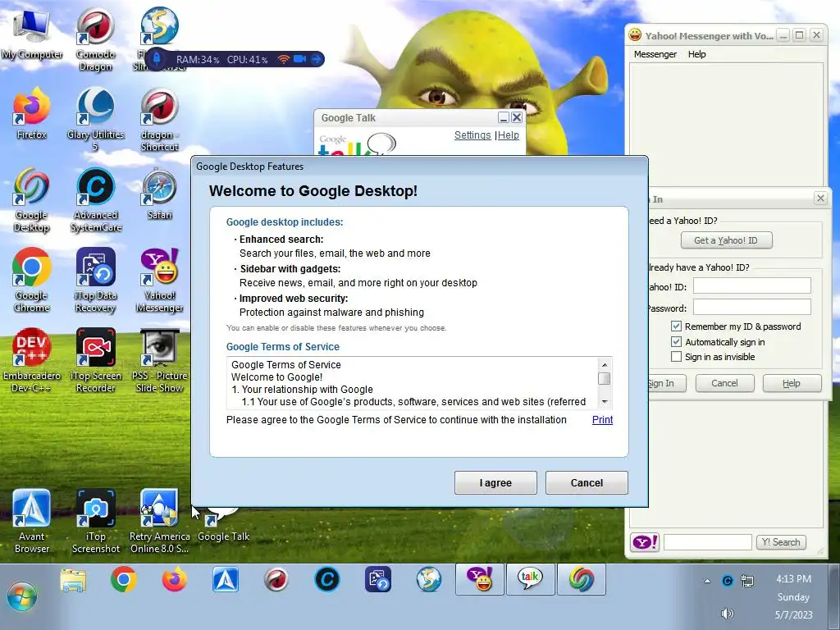Click Terms of Service scrollbar thumb
840x630 pixels.
605,378
